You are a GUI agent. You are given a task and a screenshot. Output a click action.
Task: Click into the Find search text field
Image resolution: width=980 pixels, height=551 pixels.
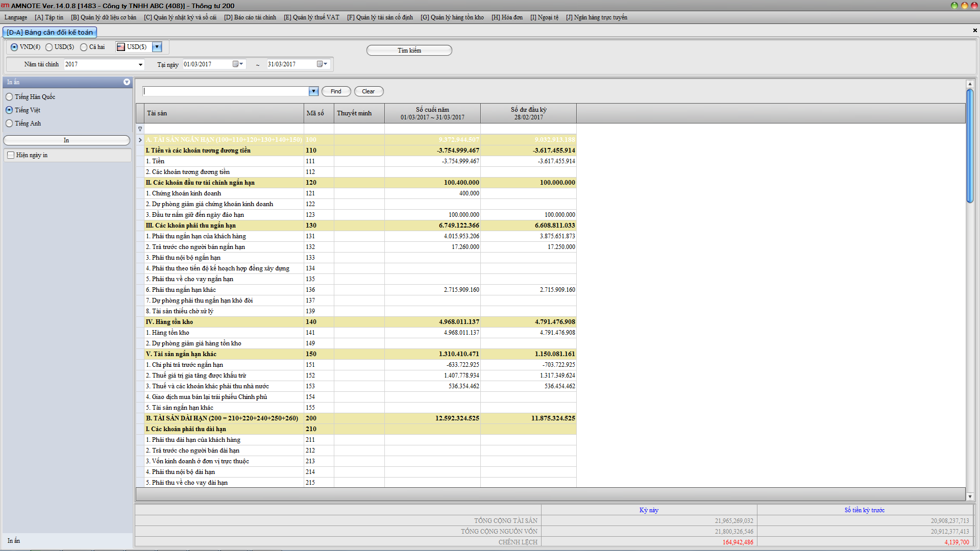pyautogui.click(x=226, y=91)
